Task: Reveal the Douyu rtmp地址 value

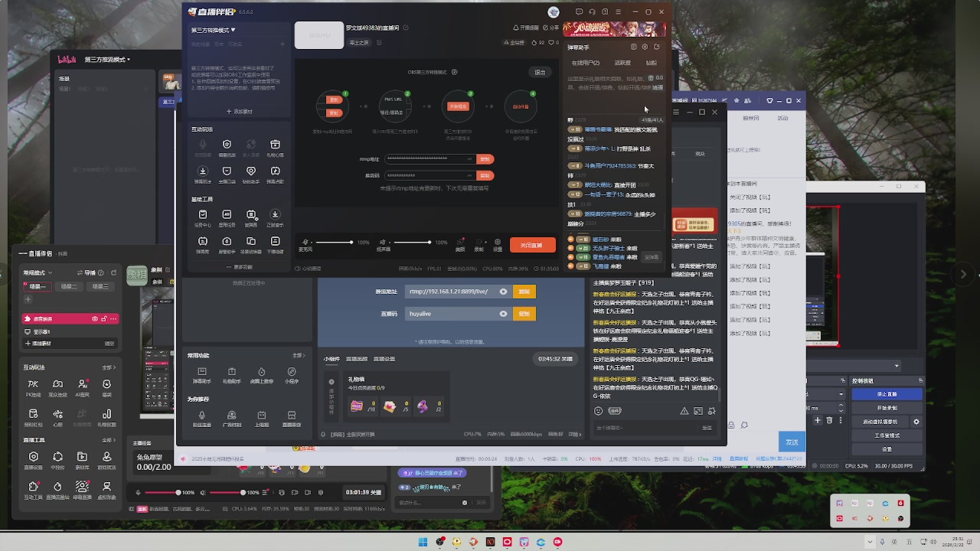Action: (469, 159)
